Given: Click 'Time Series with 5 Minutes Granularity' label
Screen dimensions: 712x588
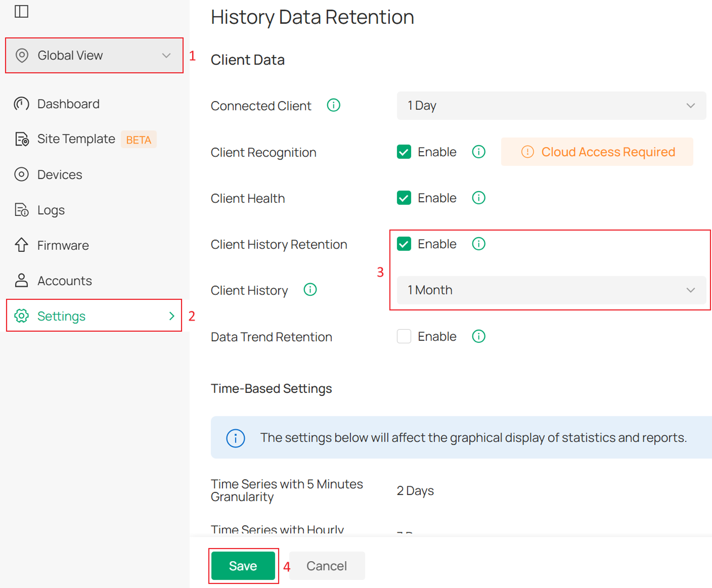Looking at the screenshot, I should click(286, 491).
